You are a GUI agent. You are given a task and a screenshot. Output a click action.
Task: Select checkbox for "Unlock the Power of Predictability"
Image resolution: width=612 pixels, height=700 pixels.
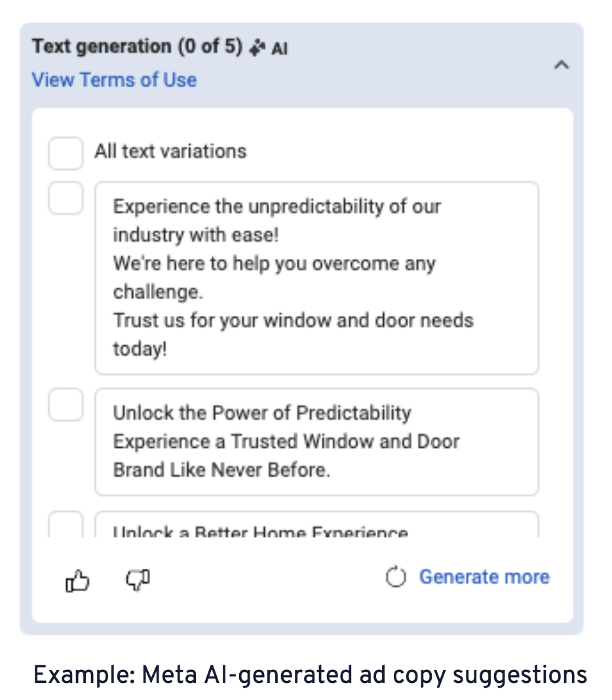66,404
